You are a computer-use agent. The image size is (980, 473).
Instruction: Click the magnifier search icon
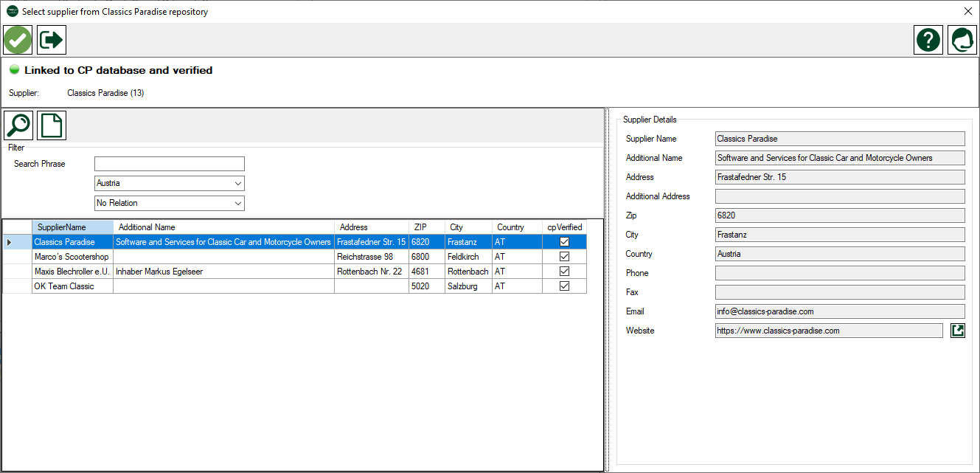(18, 125)
